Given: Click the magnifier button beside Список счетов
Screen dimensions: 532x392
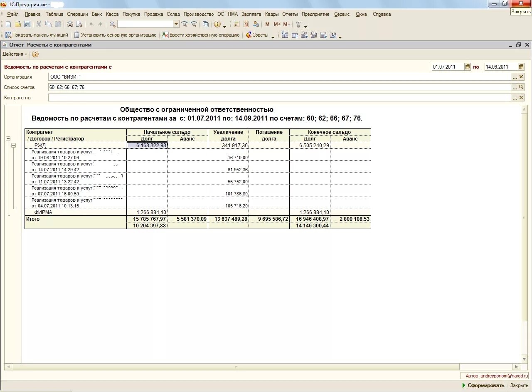Looking at the screenshot, I should point(521,87).
